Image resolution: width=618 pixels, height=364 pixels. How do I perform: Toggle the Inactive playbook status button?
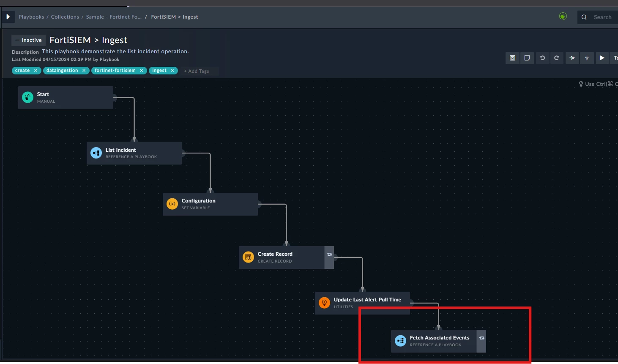[x=28, y=40]
